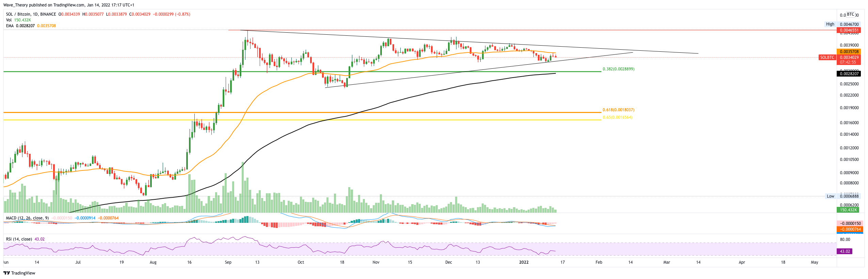This screenshot has width=868, height=279.
Task: Click the −0.0000299 (−0.87%) change readout
Action: [172, 14]
